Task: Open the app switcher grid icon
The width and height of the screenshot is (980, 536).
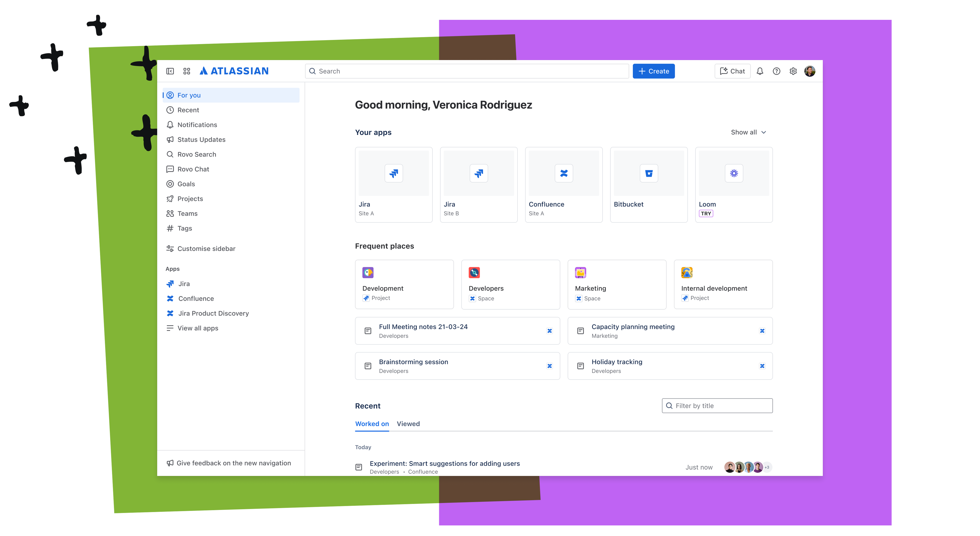Action: 186,71
